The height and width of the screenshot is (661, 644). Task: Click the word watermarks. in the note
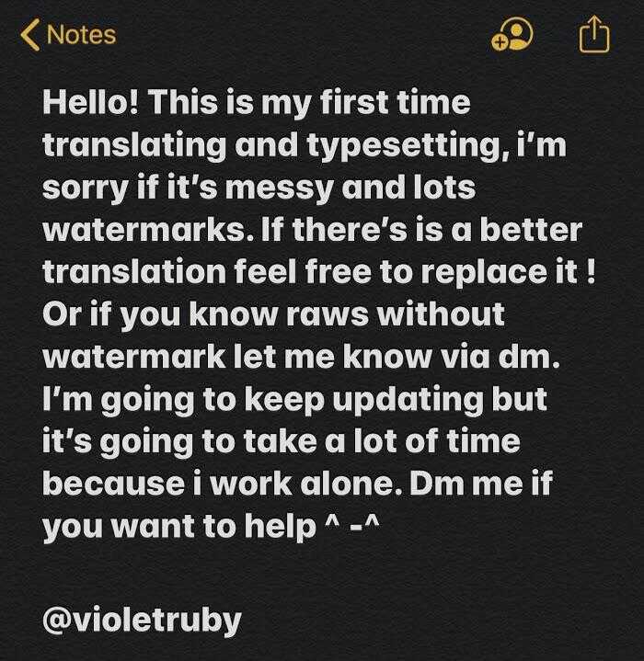(149, 230)
